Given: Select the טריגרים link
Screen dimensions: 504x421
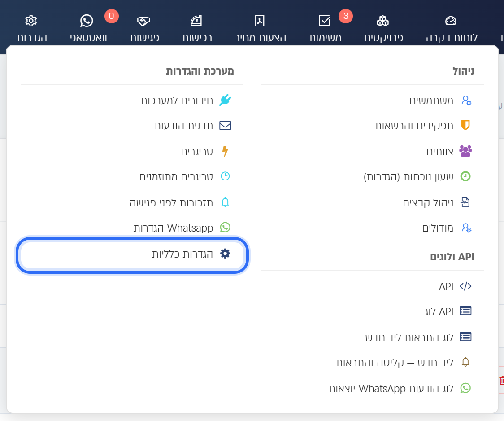Looking at the screenshot, I should click(x=197, y=151).
